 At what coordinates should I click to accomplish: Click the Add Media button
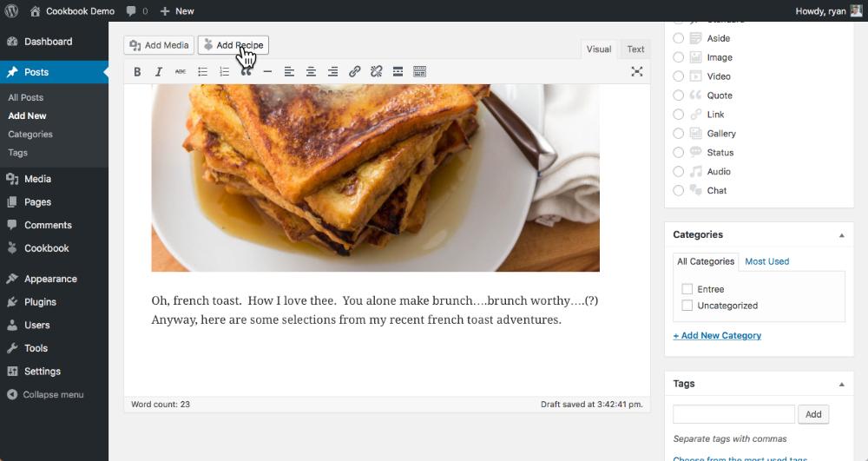[x=159, y=45]
